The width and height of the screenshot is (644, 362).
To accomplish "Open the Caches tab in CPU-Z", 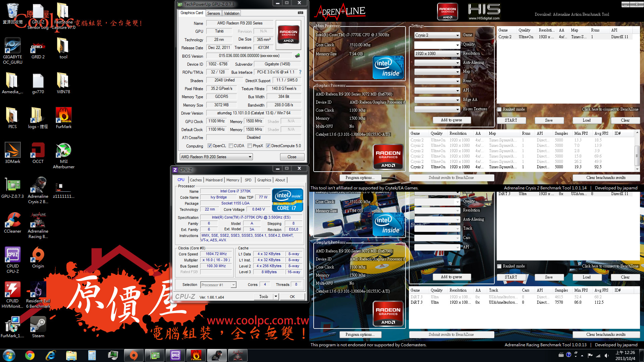I will [x=196, y=180].
